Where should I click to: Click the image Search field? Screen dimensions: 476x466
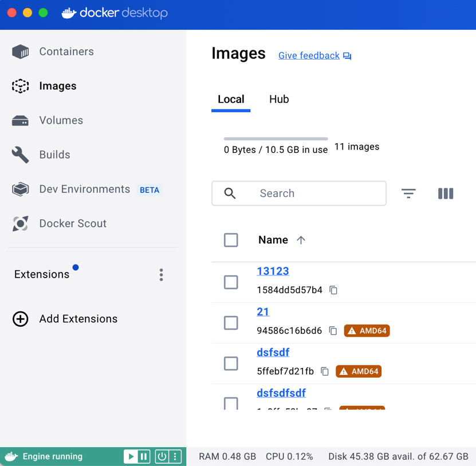pyautogui.click(x=309, y=193)
